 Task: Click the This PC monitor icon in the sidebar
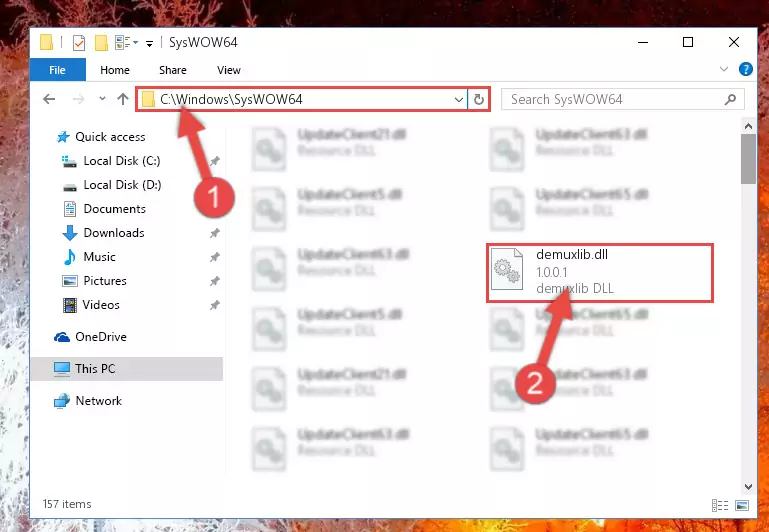(62, 369)
